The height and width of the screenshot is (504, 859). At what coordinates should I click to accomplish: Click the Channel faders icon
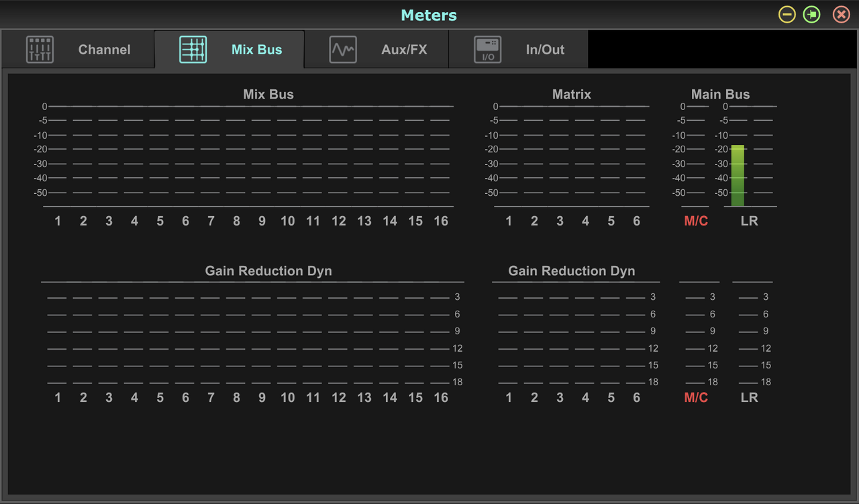click(40, 50)
